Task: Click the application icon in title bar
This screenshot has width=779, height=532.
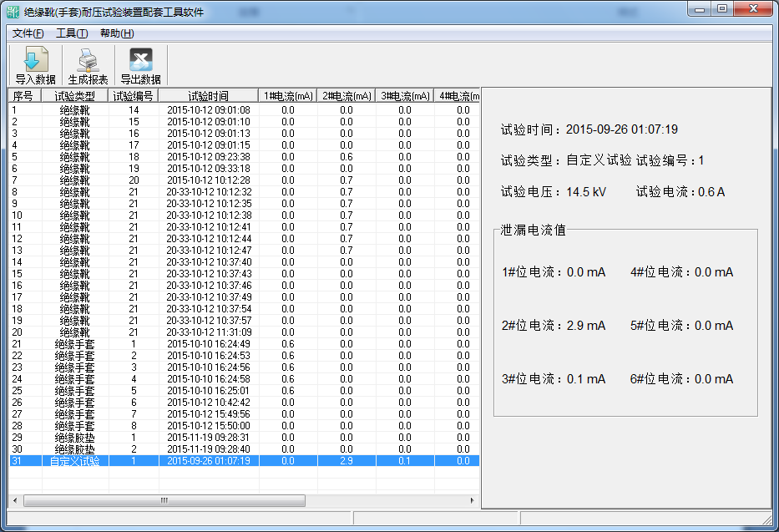Action: click(13, 12)
